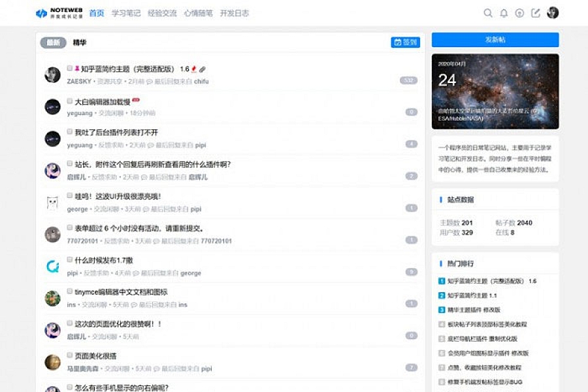This screenshot has width=588, height=392.
Task: Click the fire hot icon beside 1.6
Action: tap(194, 69)
